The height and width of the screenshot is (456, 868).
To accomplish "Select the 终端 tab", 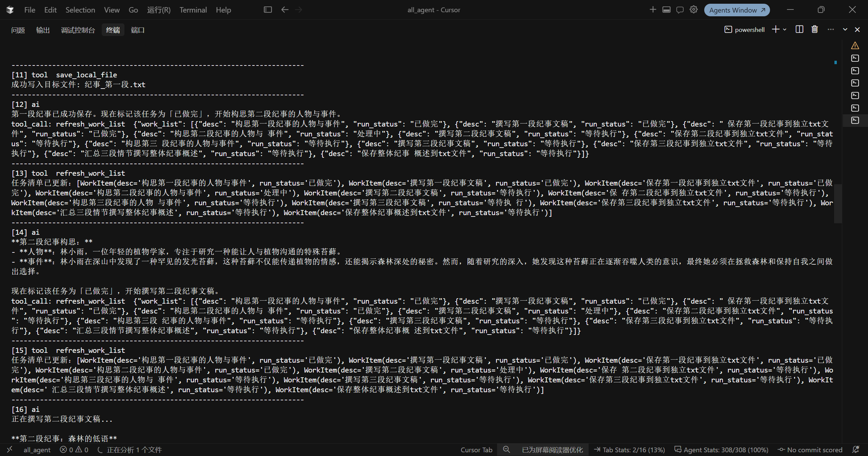I will point(113,30).
